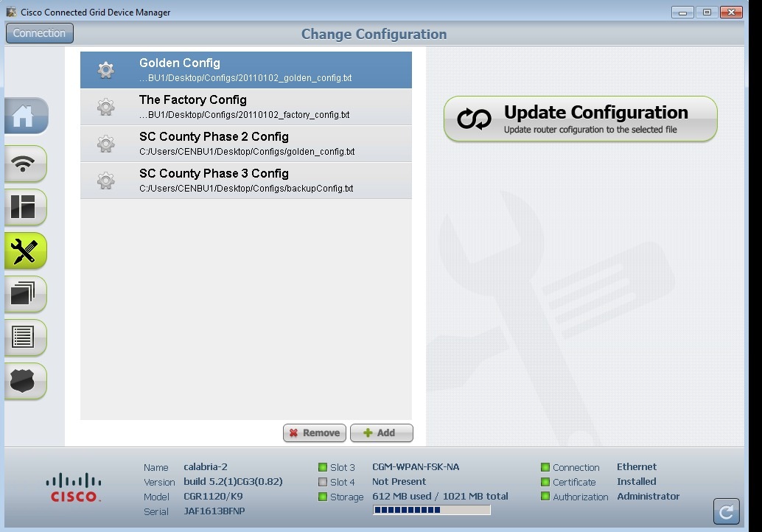Click gear icon beside SC County Phase 3 Config
Image resolution: width=762 pixels, height=532 pixels.
tap(105, 181)
